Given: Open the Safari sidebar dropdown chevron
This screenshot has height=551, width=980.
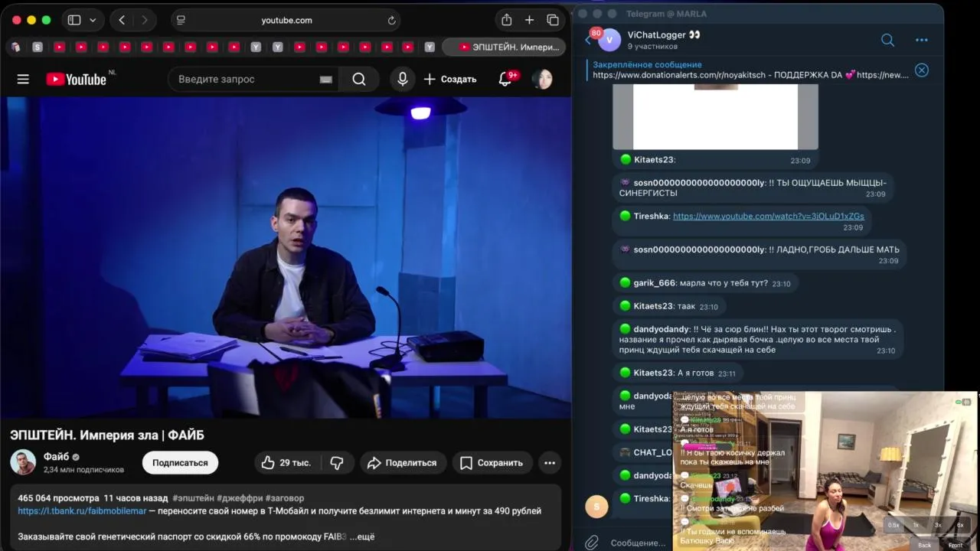Looking at the screenshot, I should tap(93, 21).
